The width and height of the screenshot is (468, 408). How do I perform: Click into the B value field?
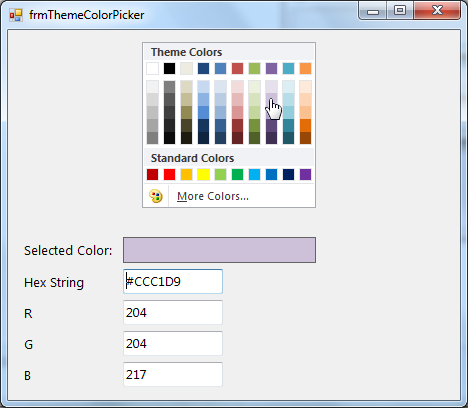(173, 374)
